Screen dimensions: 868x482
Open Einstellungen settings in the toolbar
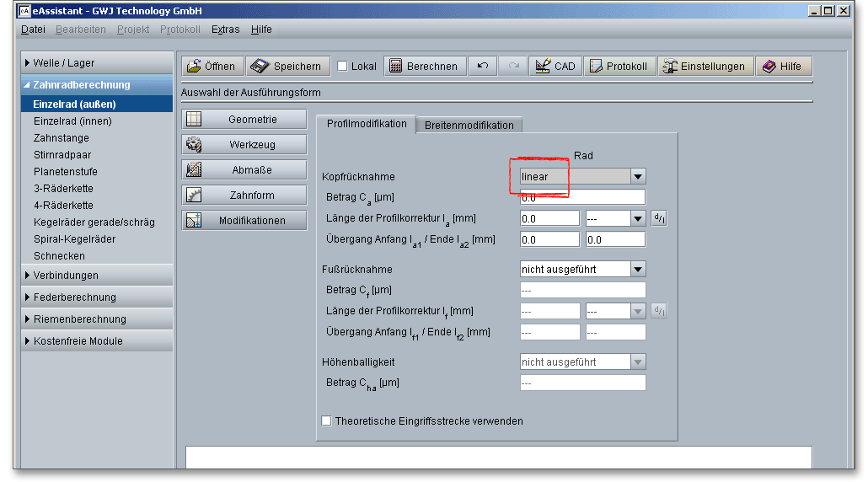705,67
